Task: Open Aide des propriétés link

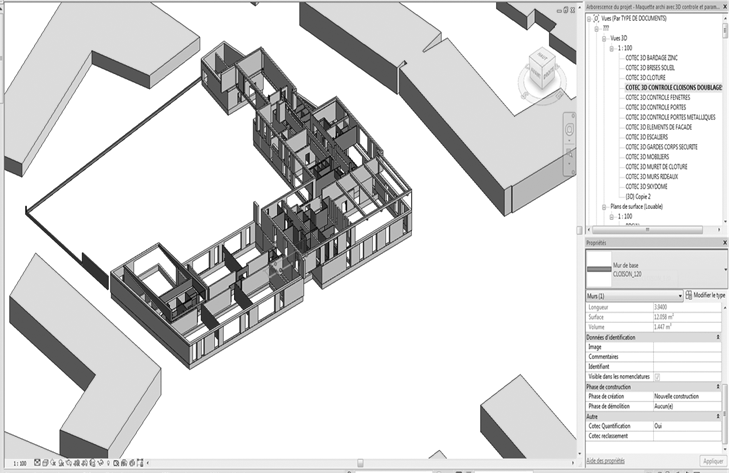Action: 606,459
